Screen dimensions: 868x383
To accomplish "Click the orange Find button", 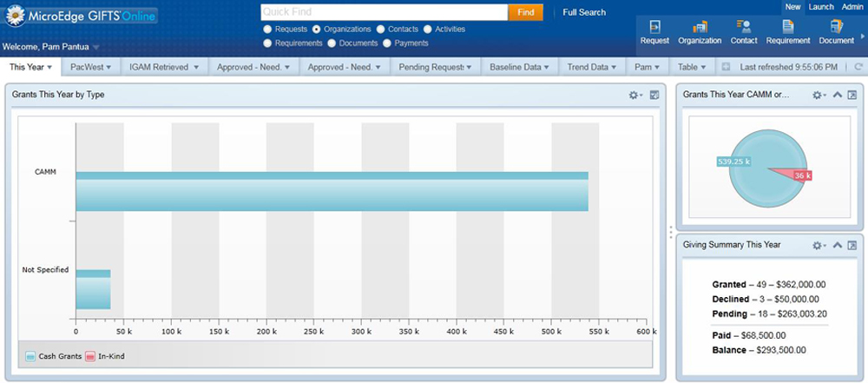I will 525,12.
